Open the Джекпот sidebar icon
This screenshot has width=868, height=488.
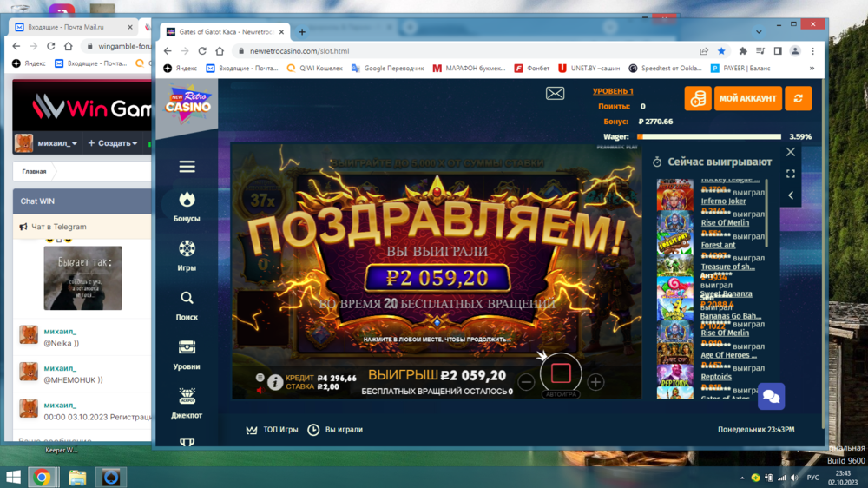pyautogui.click(x=187, y=402)
